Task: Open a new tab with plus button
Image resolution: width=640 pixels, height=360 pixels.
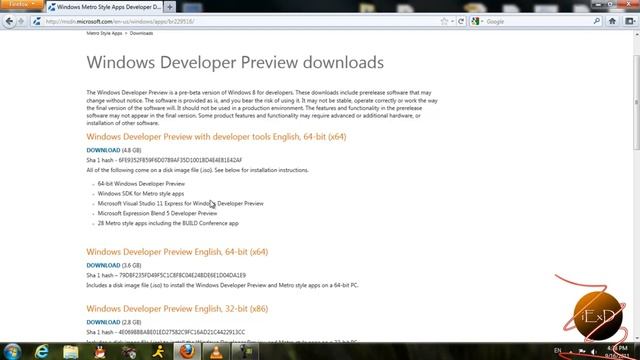Action: point(170,7)
